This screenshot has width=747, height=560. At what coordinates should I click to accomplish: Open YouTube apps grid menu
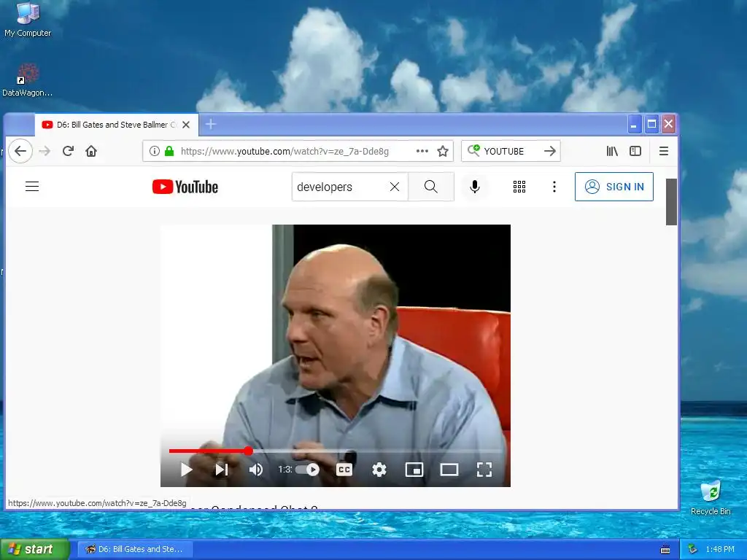point(519,187)
